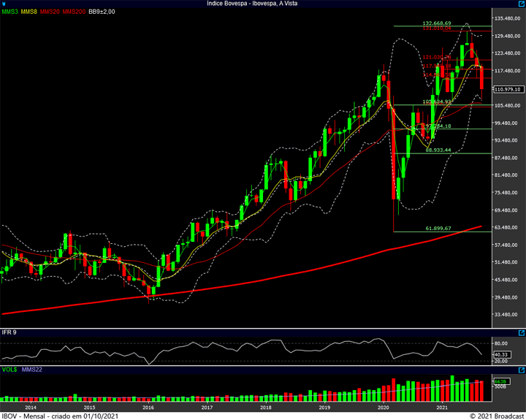
Task: Click the IFR 9 panel corner icon
Action: 522,332
